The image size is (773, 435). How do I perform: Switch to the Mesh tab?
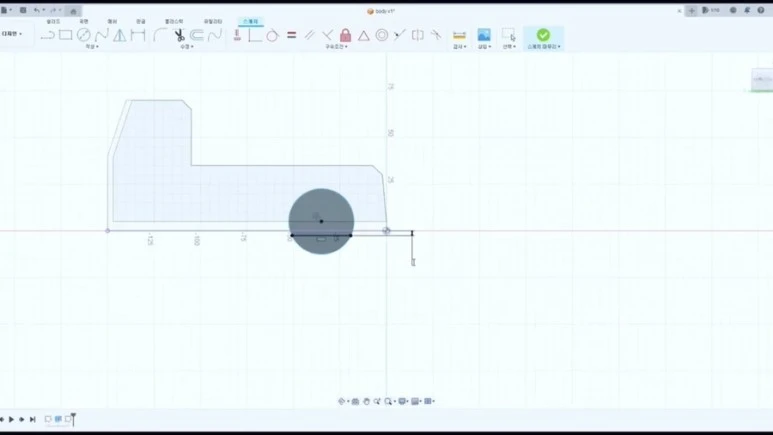click(x=112, y=22)
